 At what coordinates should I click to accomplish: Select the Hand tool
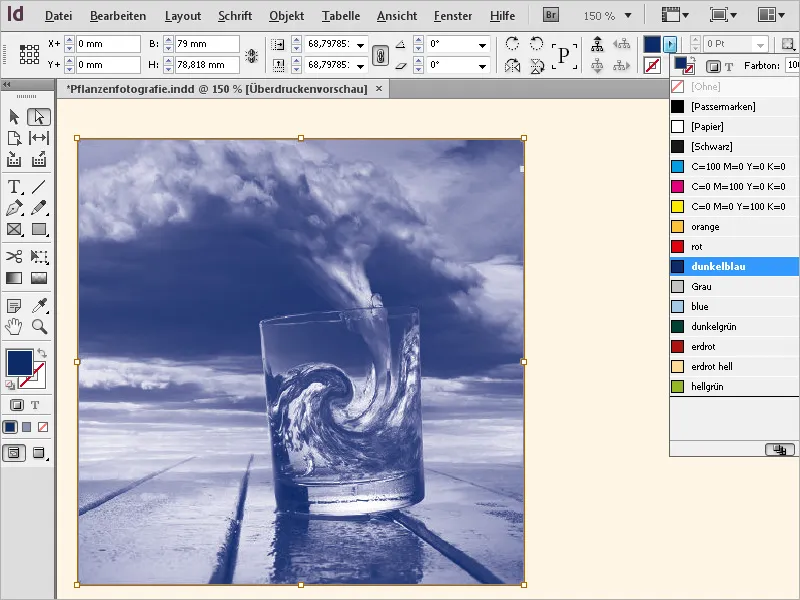tap(14, 325)
